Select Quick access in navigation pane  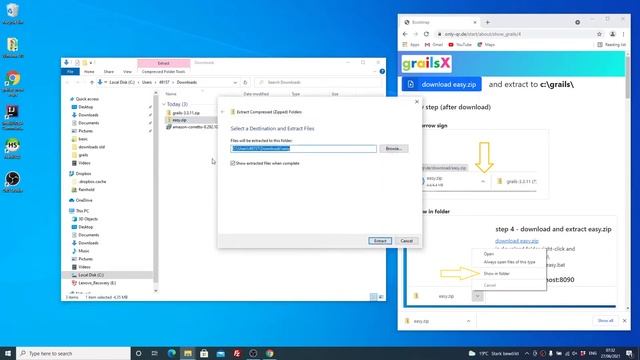coord(87,99)
